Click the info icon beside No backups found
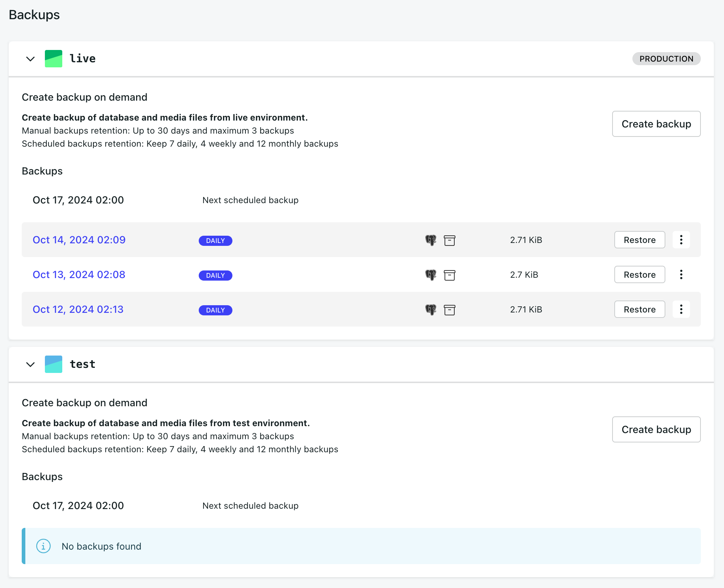This screenshot has width=724, height=588. click(x=43, y=546)
